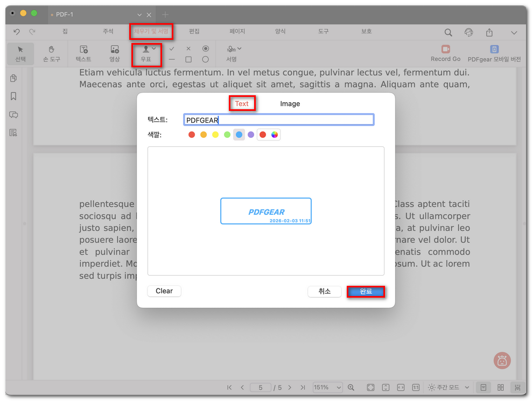This screenshot has height=401, width=532.
Task: Open the 페이지 page tab
Action: point(237,31)
